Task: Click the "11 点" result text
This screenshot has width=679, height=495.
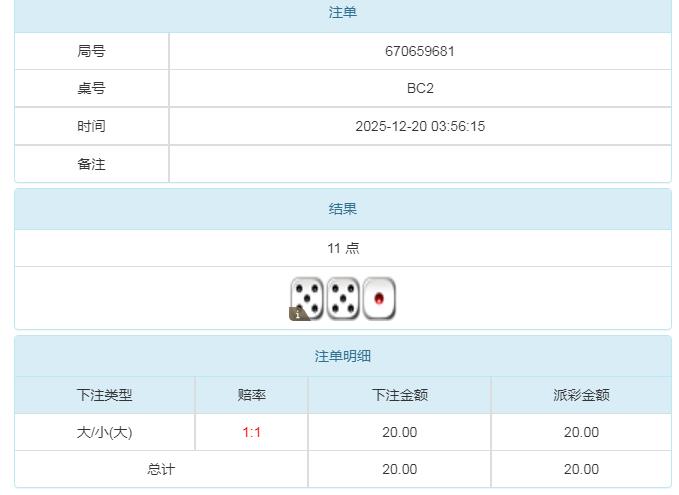Action: 343,248
